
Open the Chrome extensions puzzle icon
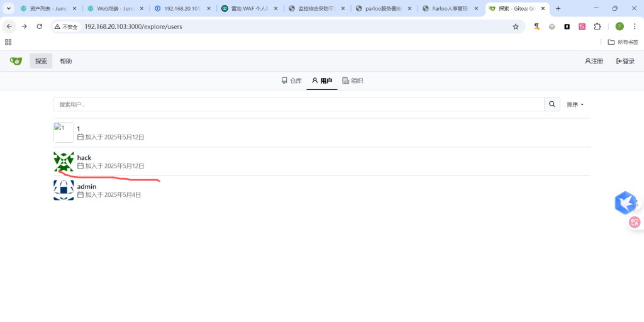597,26
